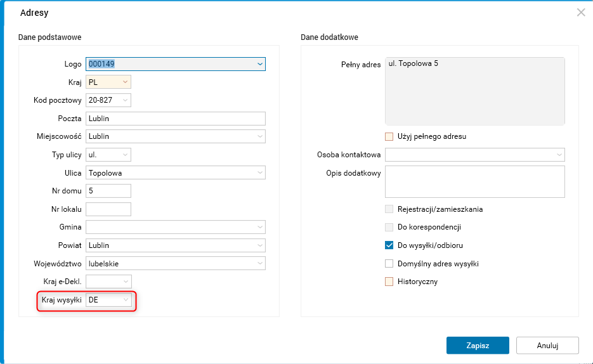The height and width of the screenshot is (364, 593).
Task: Expand the Typ ulicy dropdown
Action: point(126,154)
